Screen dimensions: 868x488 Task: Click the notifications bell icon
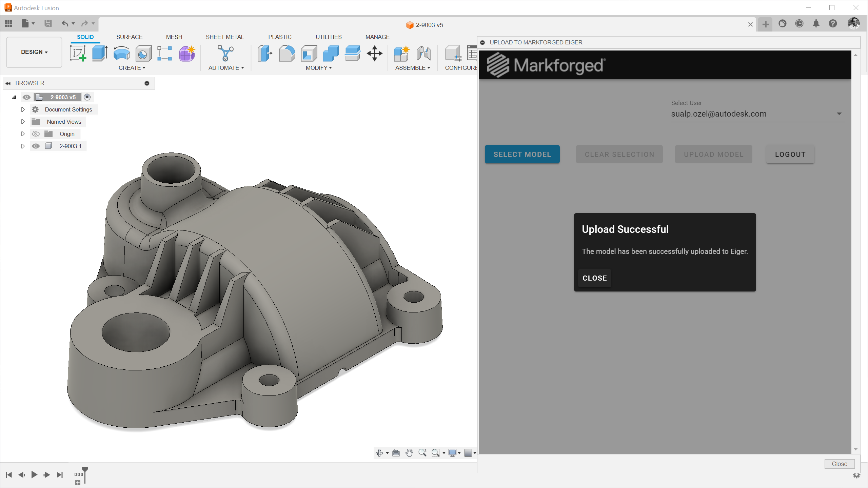[816, 24]
